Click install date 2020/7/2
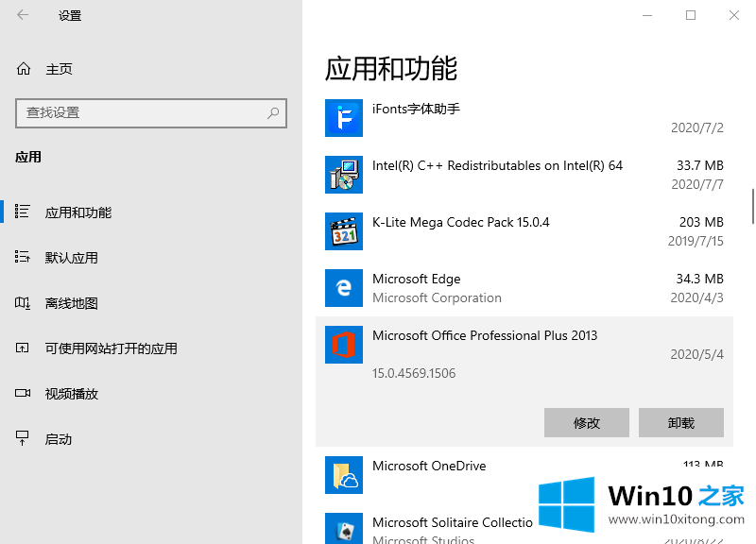This screenshot has width=756, height=544. (697, 127)
